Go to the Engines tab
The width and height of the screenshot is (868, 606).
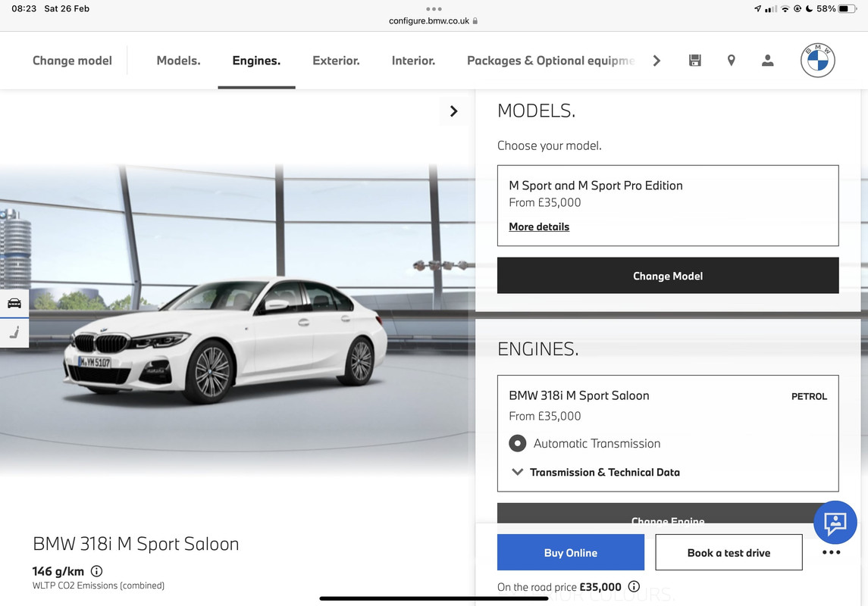256,61
